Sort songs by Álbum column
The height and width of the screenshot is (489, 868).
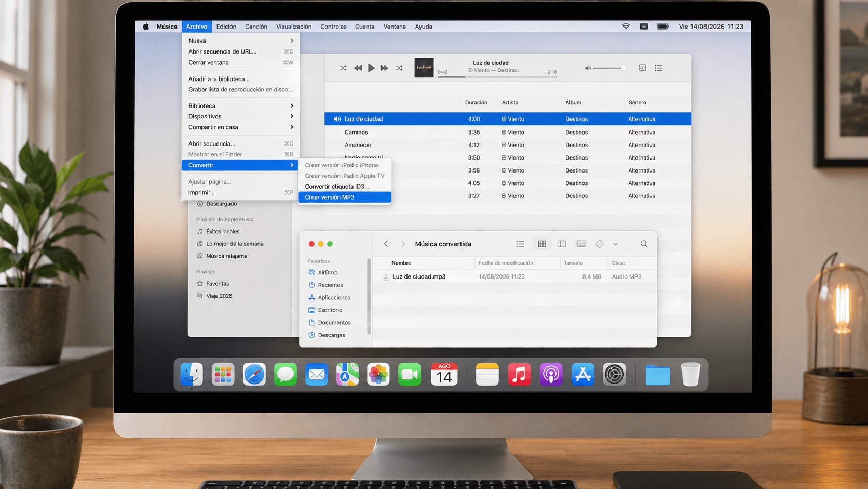click(573, 103)
